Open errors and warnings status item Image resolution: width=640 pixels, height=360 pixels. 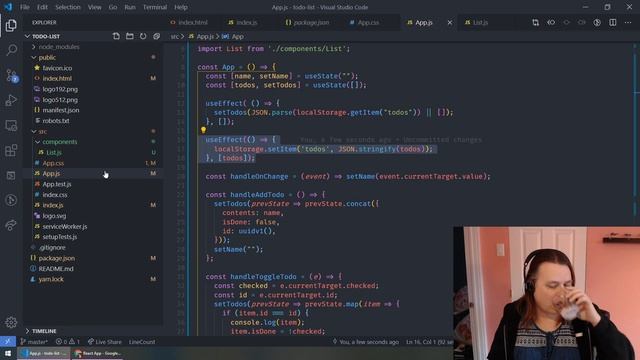click(x=68, y=342)
